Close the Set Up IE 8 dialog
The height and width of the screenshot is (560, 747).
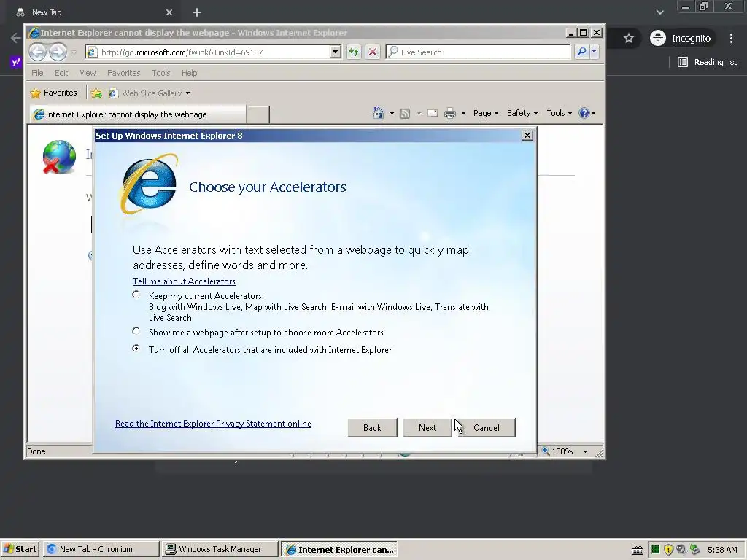[527, 136]
